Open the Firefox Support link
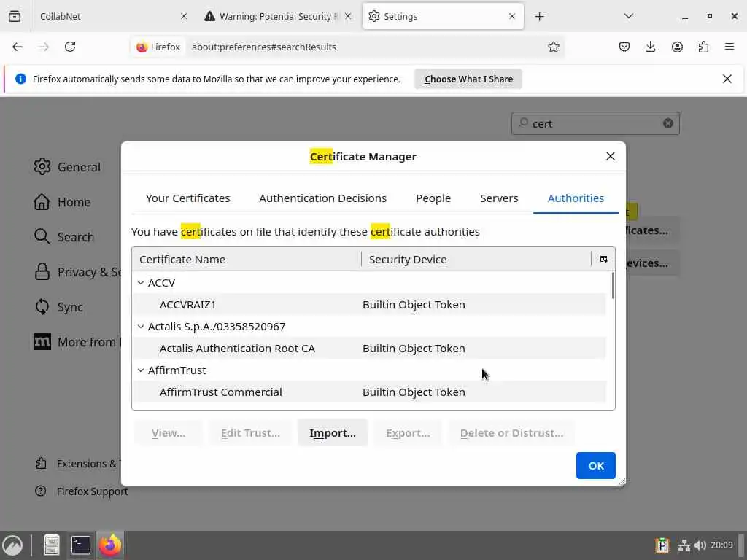The width and height of the screenshot is (747, 560). [x=82, y=491]
